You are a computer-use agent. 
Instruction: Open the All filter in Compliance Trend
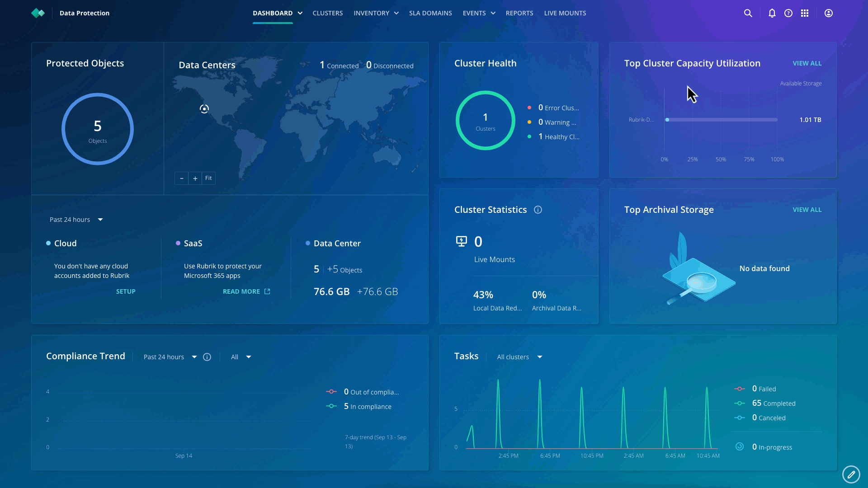(x=241, y=357)
